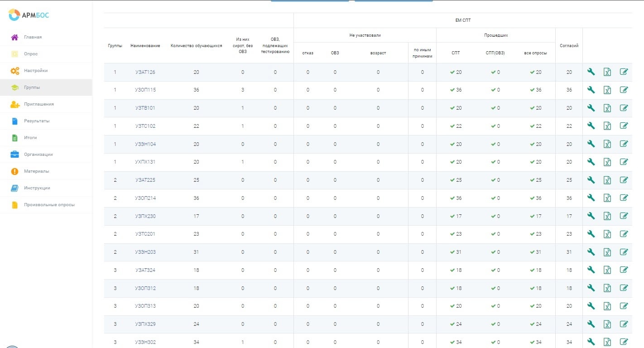Click the wrench icon for УЗПХ230
This screenshot has width=644, height=348.
tap(591, 216)
